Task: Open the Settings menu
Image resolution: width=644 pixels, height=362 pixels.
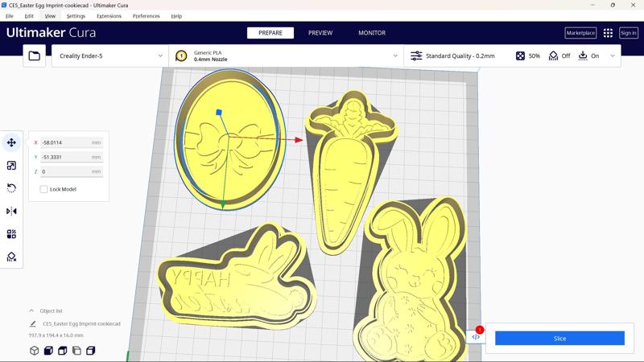Action: coord(76,16)
